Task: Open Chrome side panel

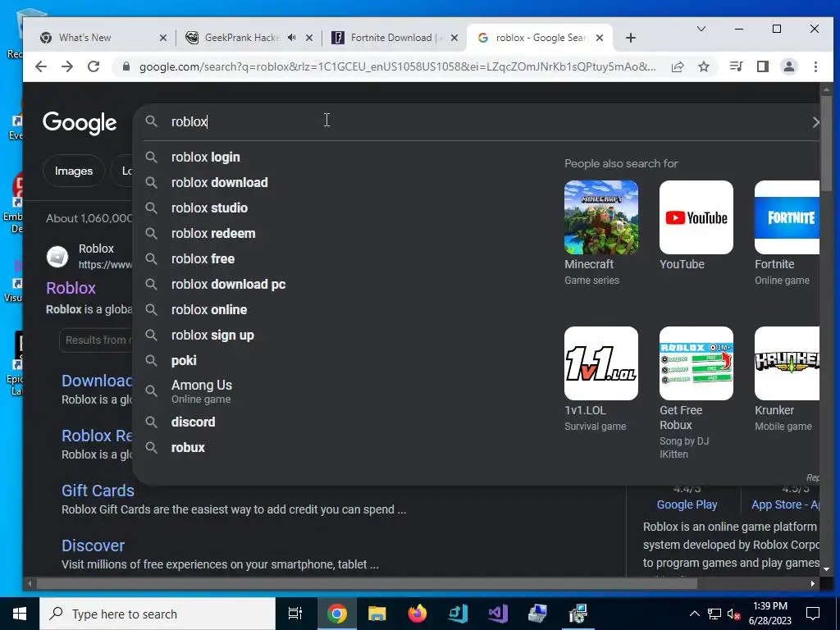Action: point(762,66)
